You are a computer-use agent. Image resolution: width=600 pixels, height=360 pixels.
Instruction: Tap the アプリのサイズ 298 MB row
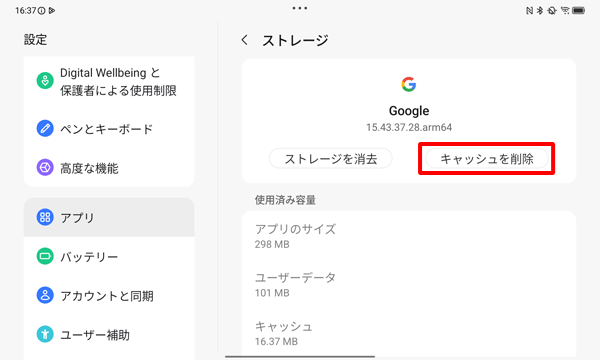(x=409, y=236)
